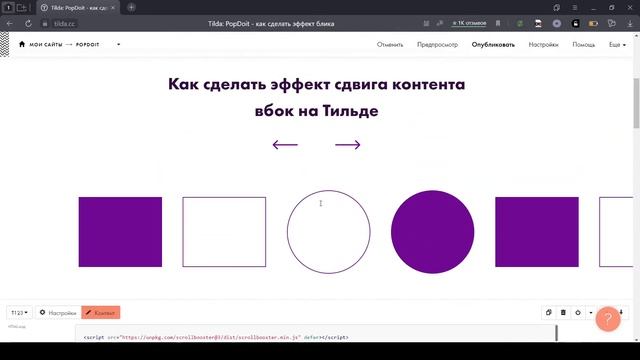Select the outlined white circle shape
640x360 pixels.
(329, 232)
